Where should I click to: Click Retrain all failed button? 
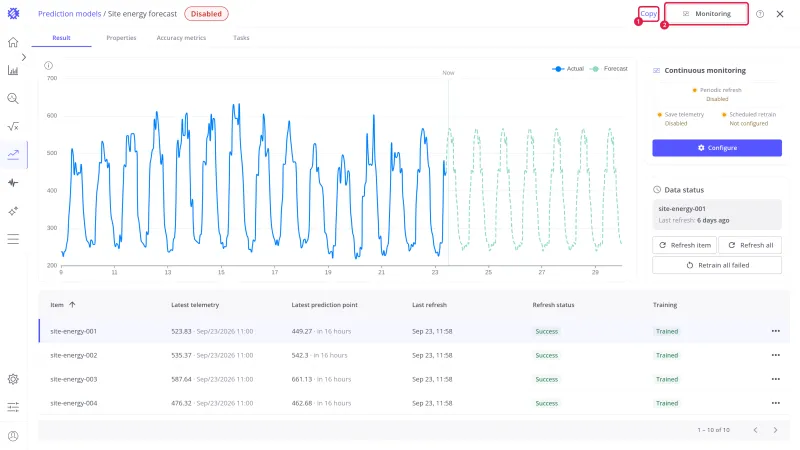click(717, 265)
